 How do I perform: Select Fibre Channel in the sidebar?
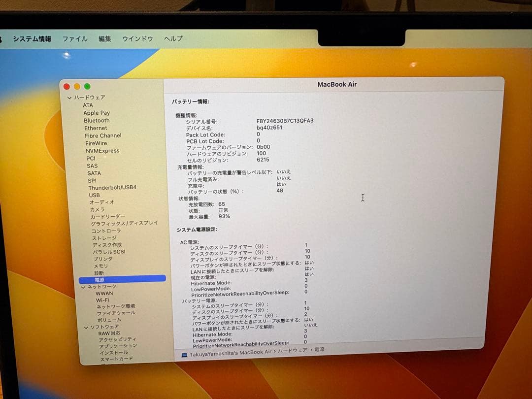click(103, 136)
